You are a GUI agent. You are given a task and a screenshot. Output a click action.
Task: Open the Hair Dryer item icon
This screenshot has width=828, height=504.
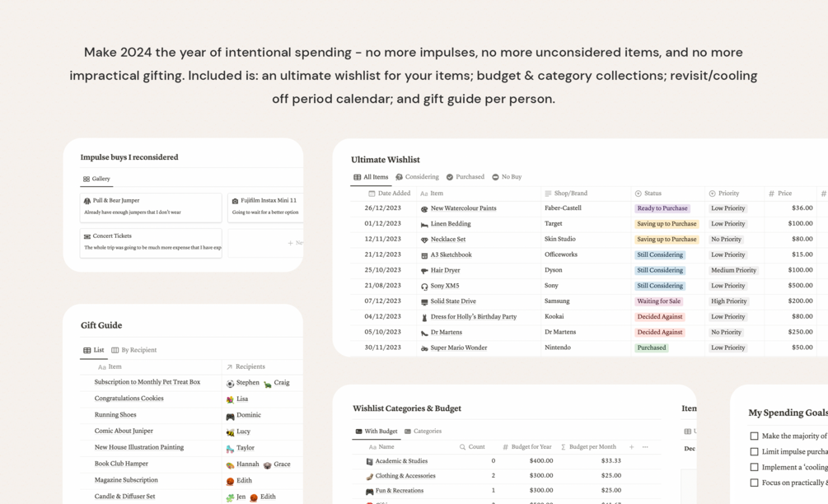coord(424,271)
